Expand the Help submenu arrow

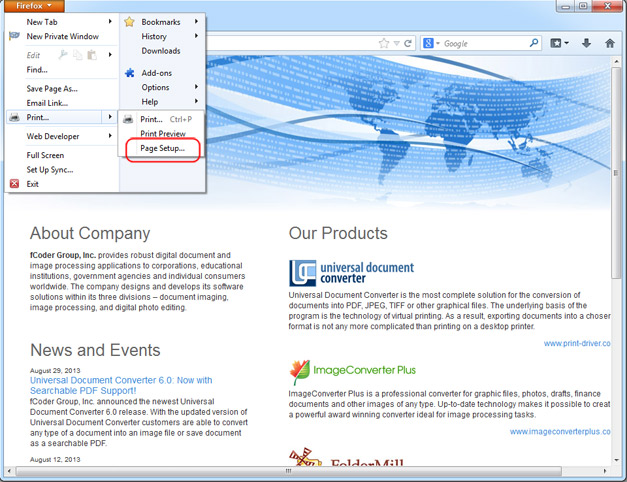coord(196,101)
